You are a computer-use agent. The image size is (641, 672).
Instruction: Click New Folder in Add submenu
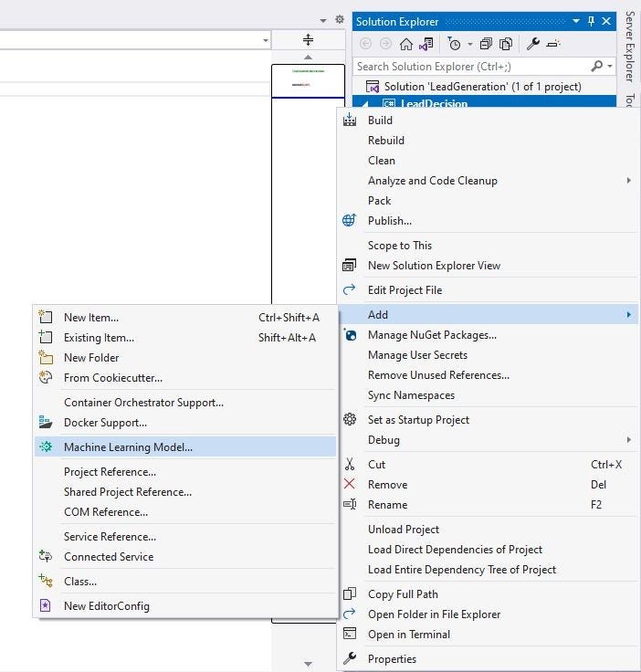pos(185,358)
